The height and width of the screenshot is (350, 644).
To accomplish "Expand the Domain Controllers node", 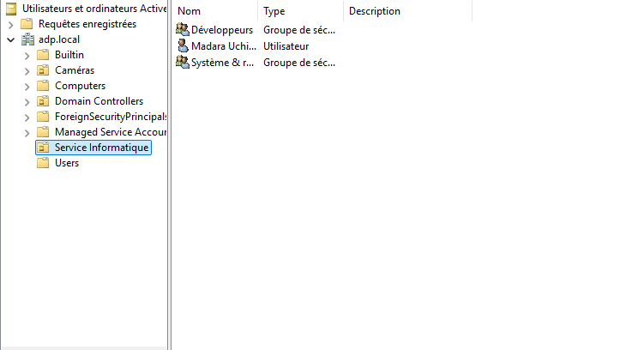I will [x=27, y=102].
